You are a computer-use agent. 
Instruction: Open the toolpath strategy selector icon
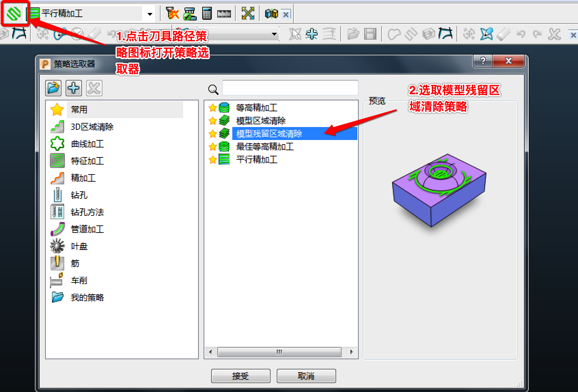tap(14, 14)
